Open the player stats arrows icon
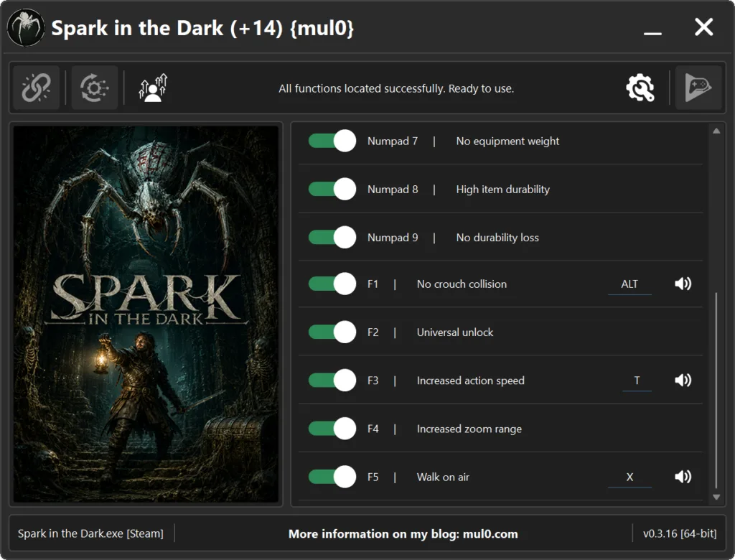735x560 pixels. [153, 88]
